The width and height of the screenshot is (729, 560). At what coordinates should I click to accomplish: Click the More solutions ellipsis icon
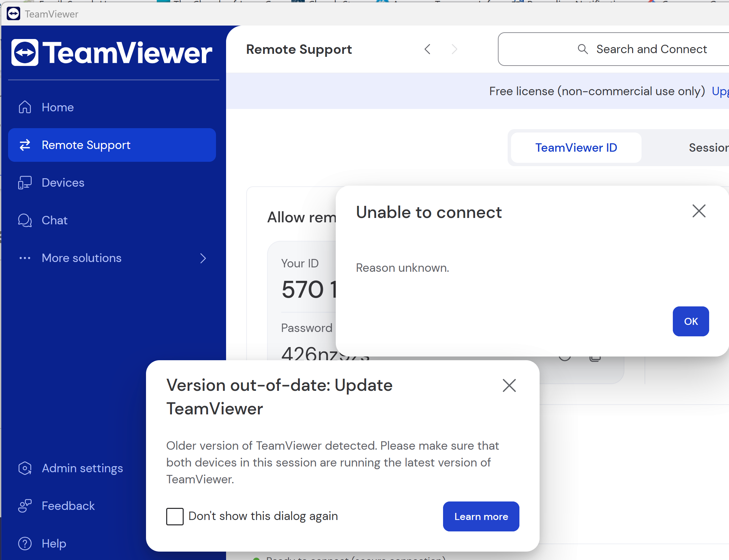click(25, 258)
